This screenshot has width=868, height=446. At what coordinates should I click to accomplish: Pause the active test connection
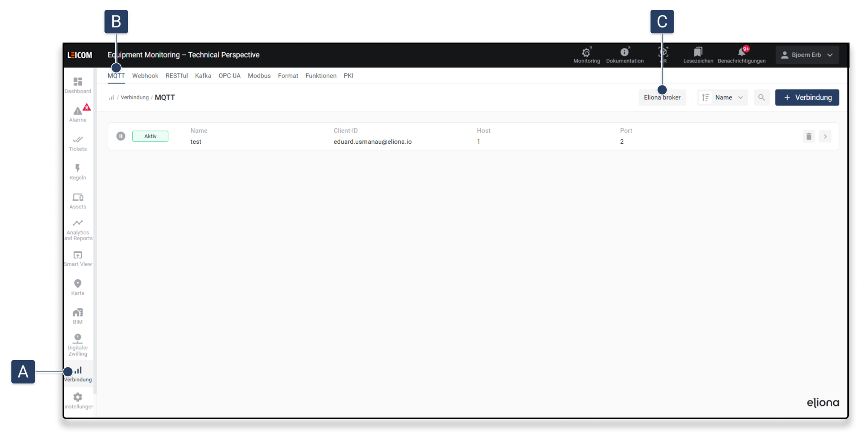[121, 136]
